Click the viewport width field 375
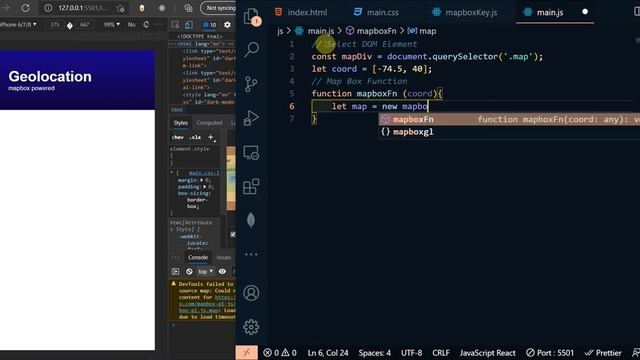 click(x=55, y=24)
